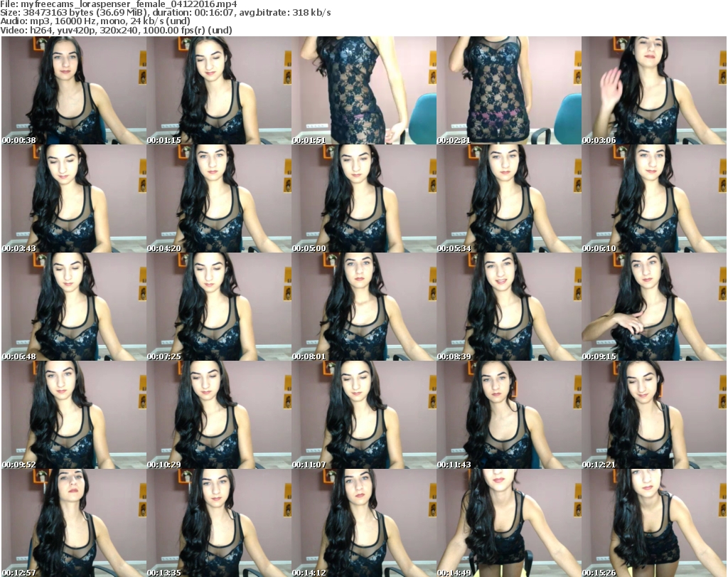The image size is (728, 577).
Task: Click the thumbnail timestamped 00:00:38
Action: (x=73, y=90)
